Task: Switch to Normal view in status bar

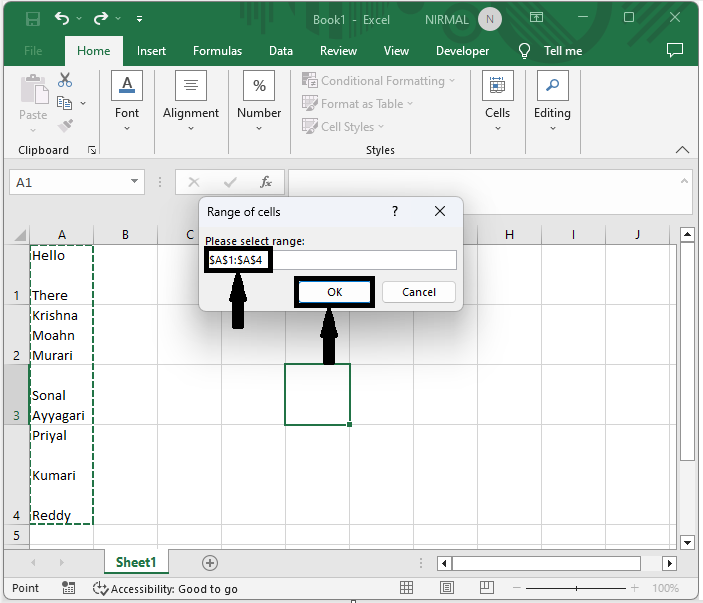Action: pos(407,588)
